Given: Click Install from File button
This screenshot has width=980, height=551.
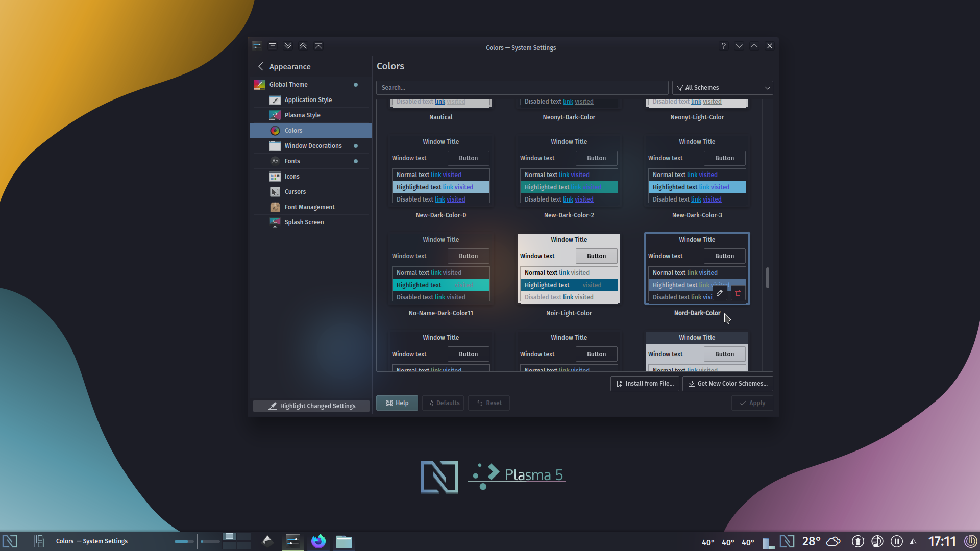Looking at the screenshot, I should 645,384.
